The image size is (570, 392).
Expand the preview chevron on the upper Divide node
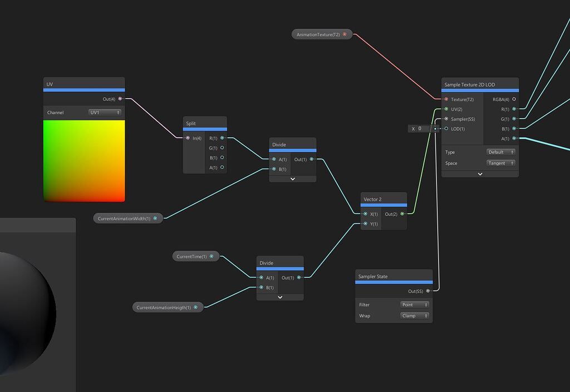[292, 178]
